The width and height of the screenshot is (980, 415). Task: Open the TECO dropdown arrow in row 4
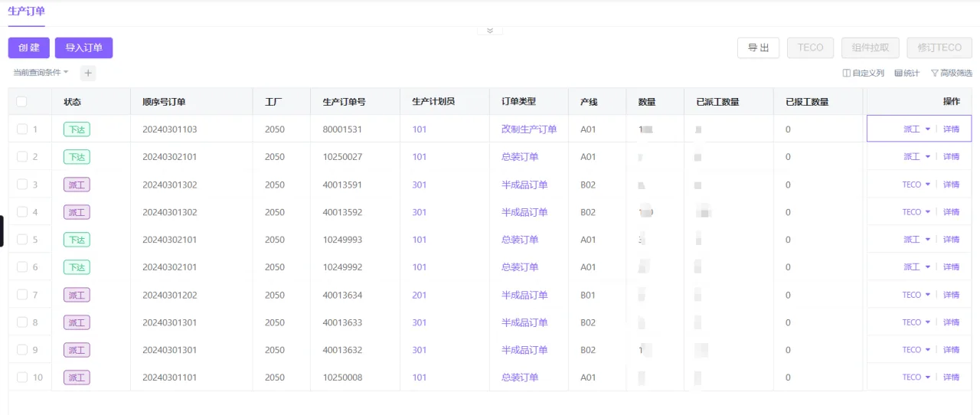pyautogui.click(x=928, y=212)
